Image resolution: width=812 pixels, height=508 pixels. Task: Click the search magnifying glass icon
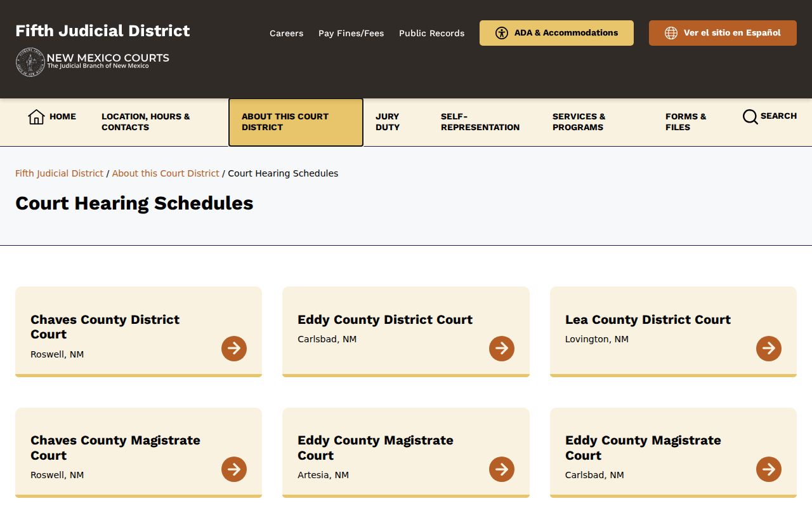pyautogui.click(x=750, y=117)
